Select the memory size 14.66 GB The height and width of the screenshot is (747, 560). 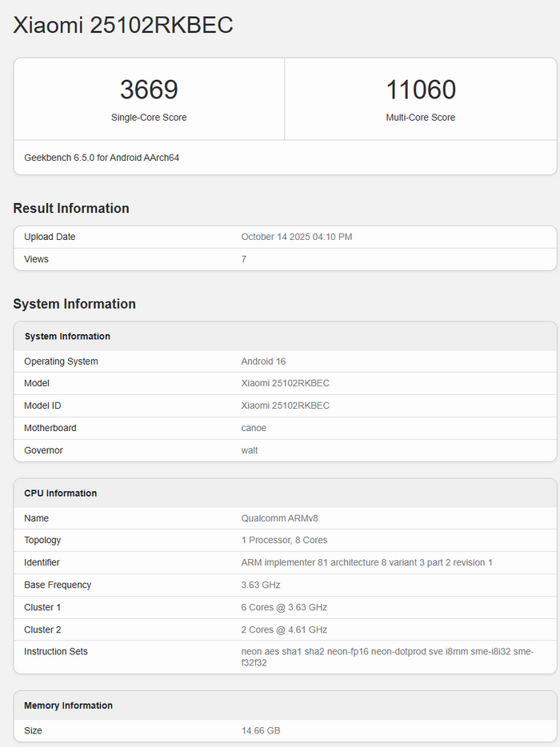tap(261, 731)
